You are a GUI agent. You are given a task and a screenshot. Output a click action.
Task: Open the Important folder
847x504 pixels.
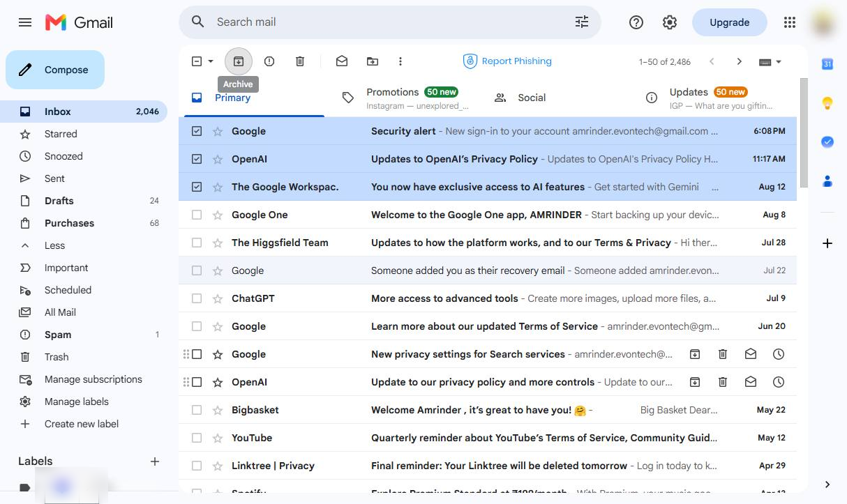pos(84,268)
